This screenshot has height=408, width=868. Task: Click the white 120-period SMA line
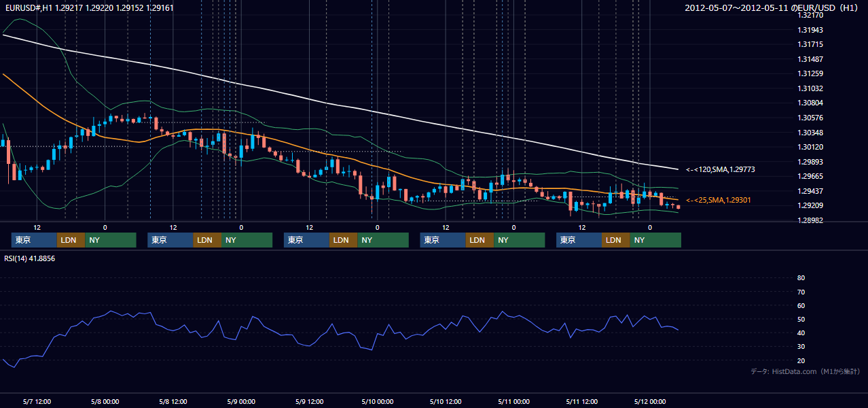click(340, 103)
